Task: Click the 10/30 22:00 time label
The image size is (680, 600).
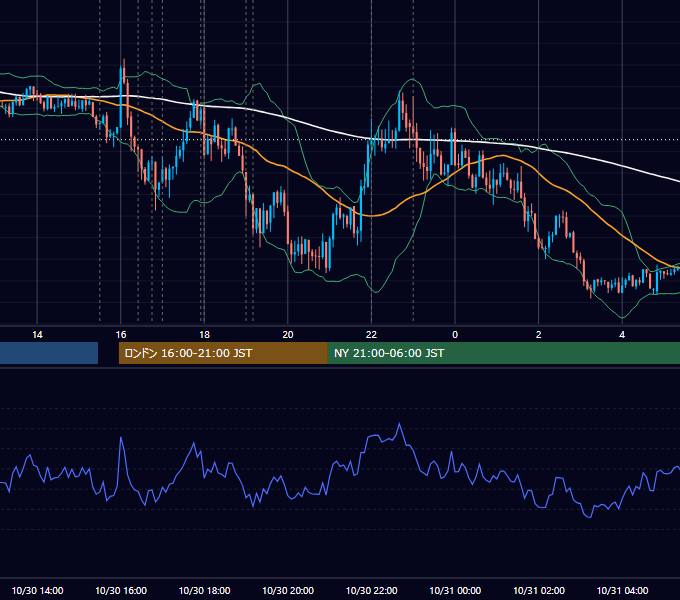Action: click(371, 590)
